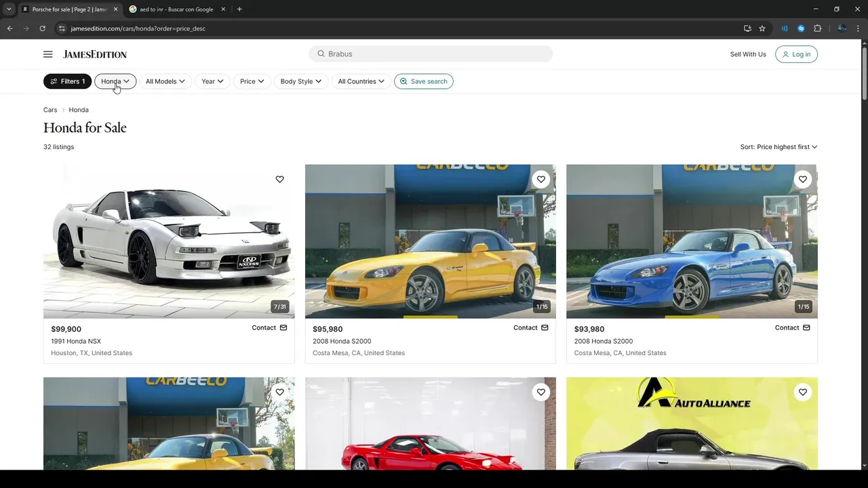The width and height of the screenshot is (868, 488).
Task: Click the Cars breadcrumb link
Action: point(50,110)
